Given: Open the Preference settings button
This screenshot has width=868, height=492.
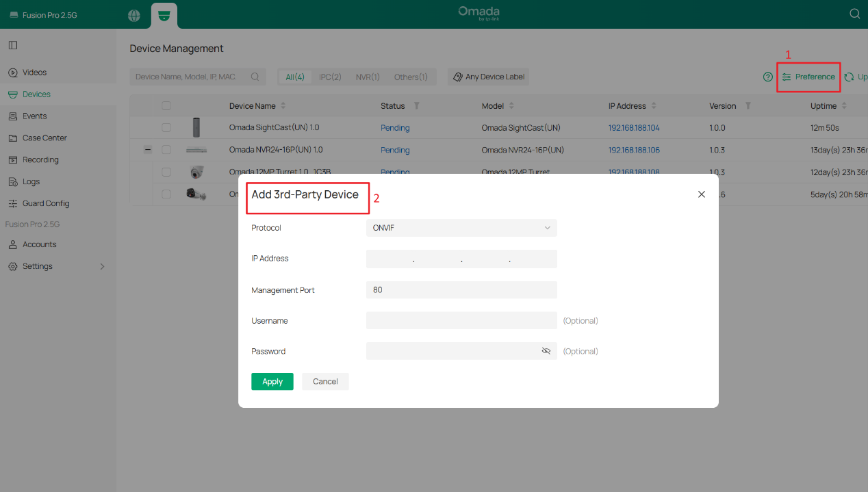Looking at the screenshot, I should pyautogui.click(x=808, y=77).
